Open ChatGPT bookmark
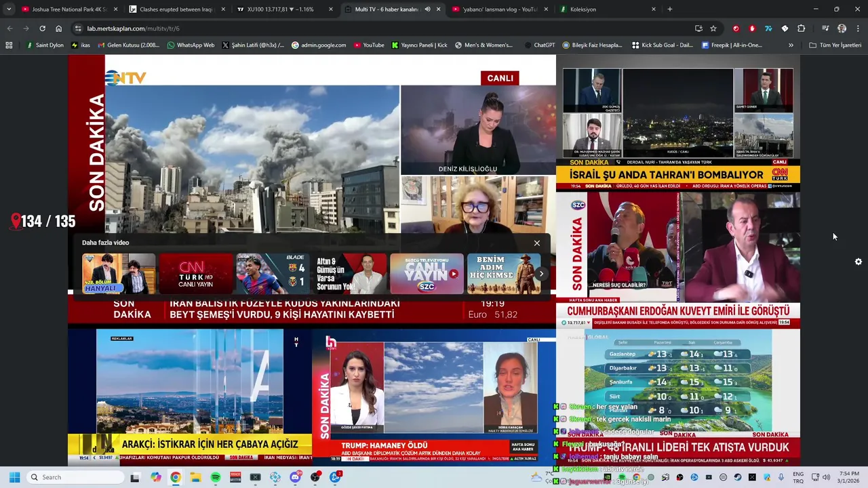 pyautogui.click(x=539, y=45)
